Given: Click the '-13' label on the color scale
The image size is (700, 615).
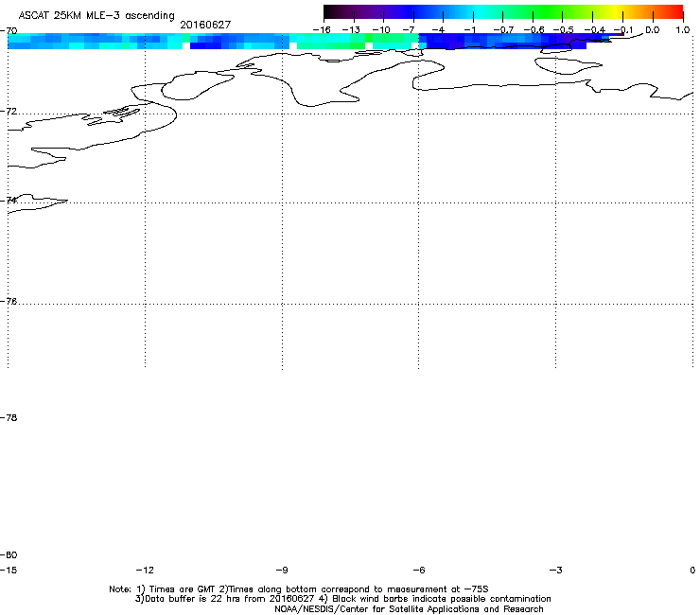Looking at the screenshot, I should (351, 30).
